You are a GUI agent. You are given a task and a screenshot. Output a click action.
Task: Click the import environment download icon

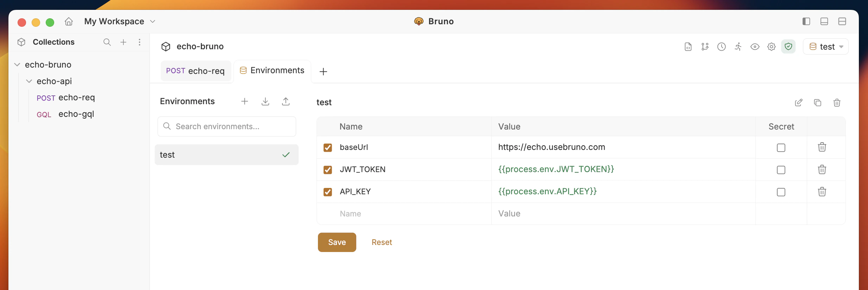266,102
